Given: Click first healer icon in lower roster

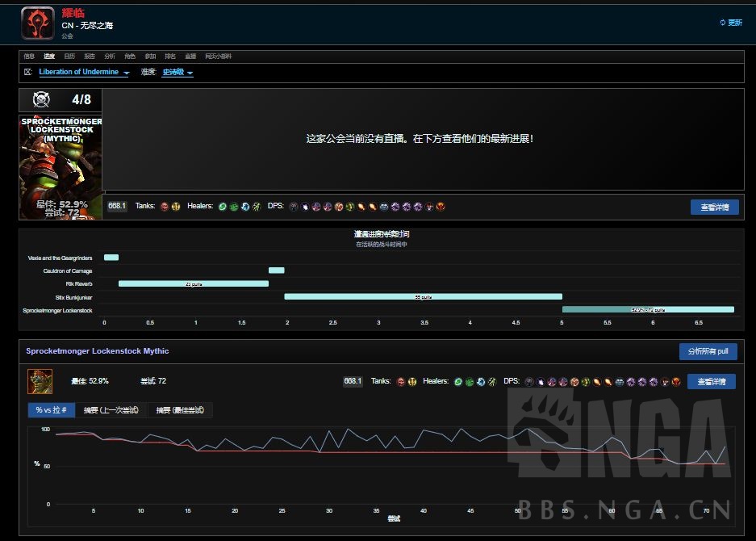Looking at the screenshot, I should [x=457, y=381].
